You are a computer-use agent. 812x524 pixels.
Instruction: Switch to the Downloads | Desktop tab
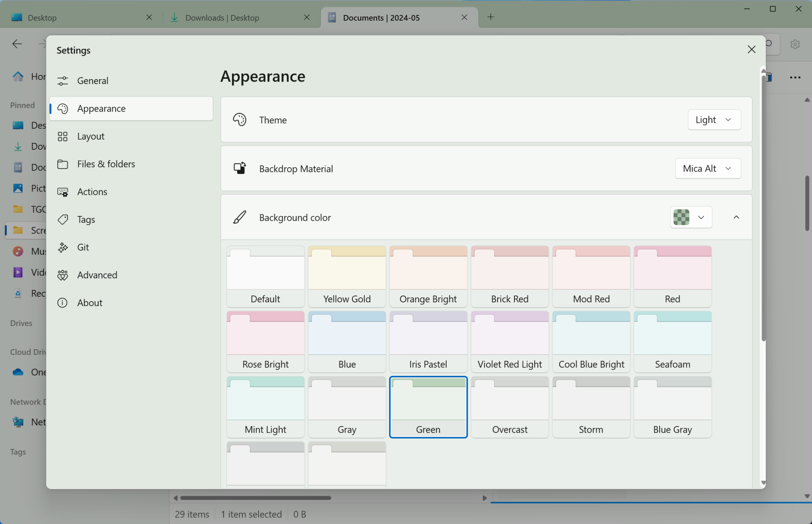pyautogui.click(x=240, y=17)
